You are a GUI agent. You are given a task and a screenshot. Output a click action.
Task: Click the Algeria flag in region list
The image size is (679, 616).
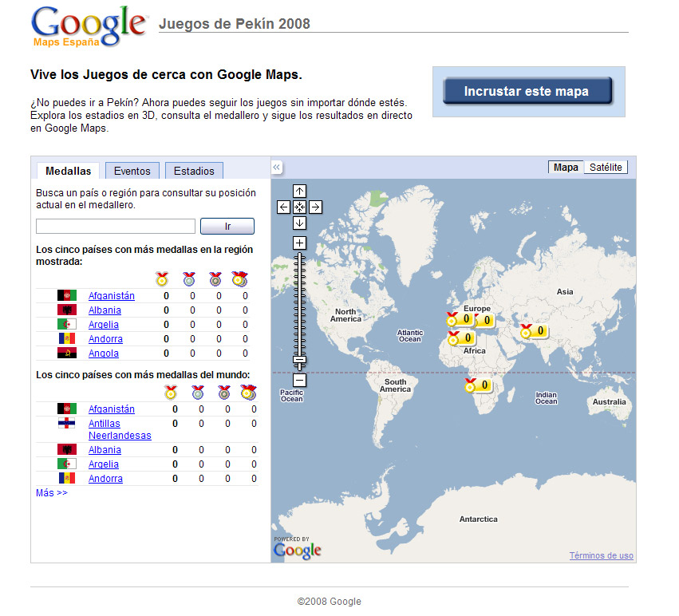(67, 324)
